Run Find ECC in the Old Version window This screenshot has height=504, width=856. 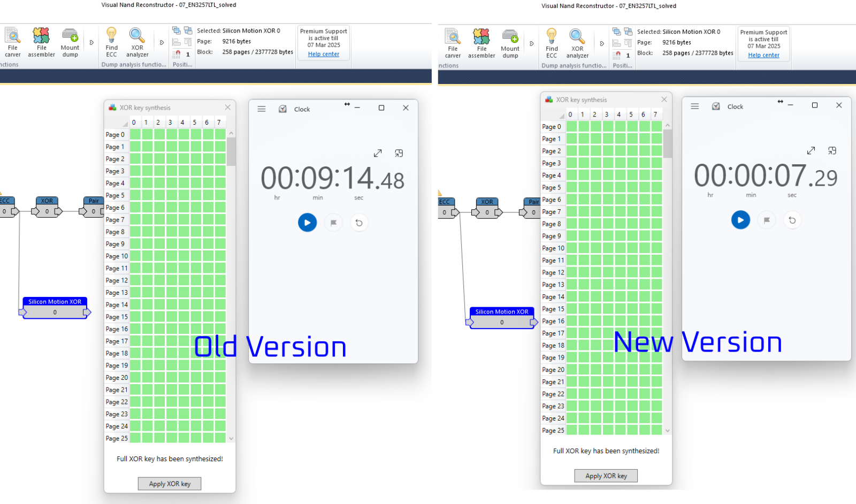[111, 42]
